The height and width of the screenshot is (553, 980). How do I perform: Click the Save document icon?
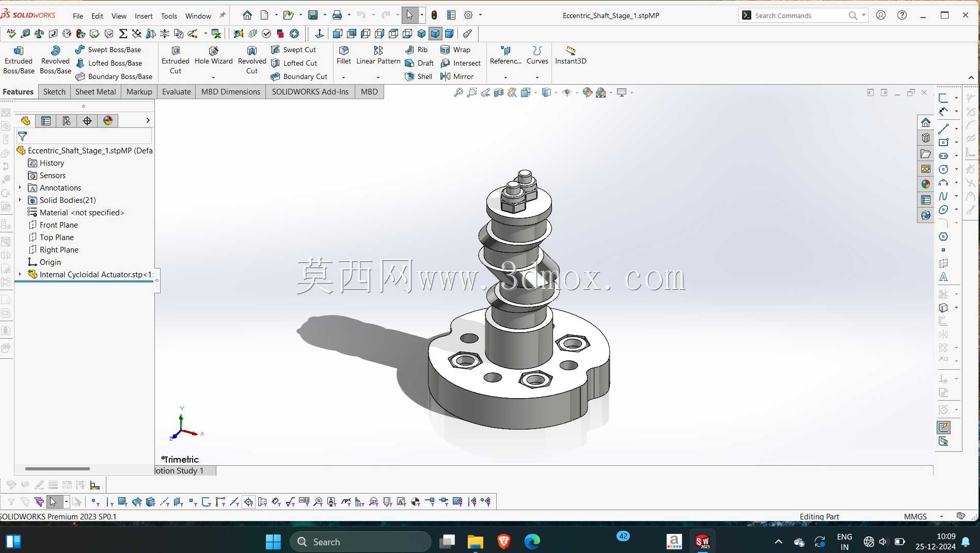click(313, 15)
